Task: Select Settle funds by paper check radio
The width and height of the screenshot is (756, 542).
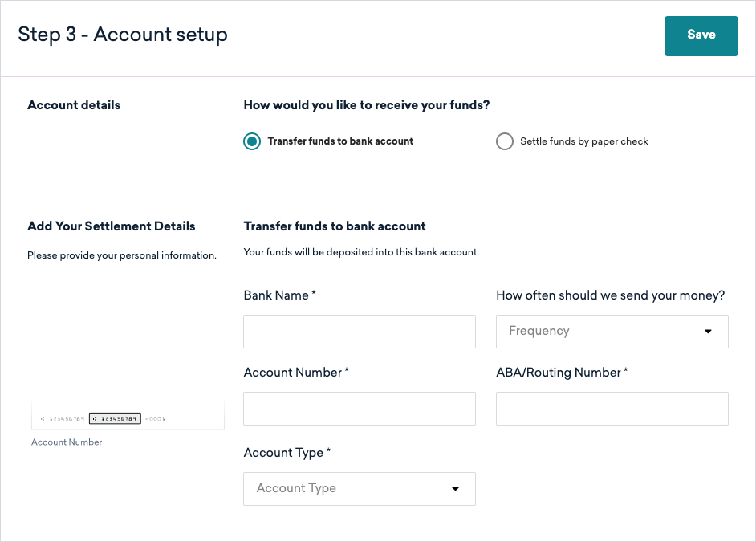Action: click(x=504, y=141)
